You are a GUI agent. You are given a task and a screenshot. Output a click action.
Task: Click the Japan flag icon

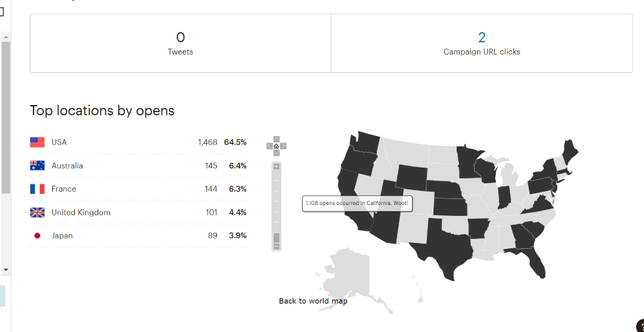[x=37, y=236]
